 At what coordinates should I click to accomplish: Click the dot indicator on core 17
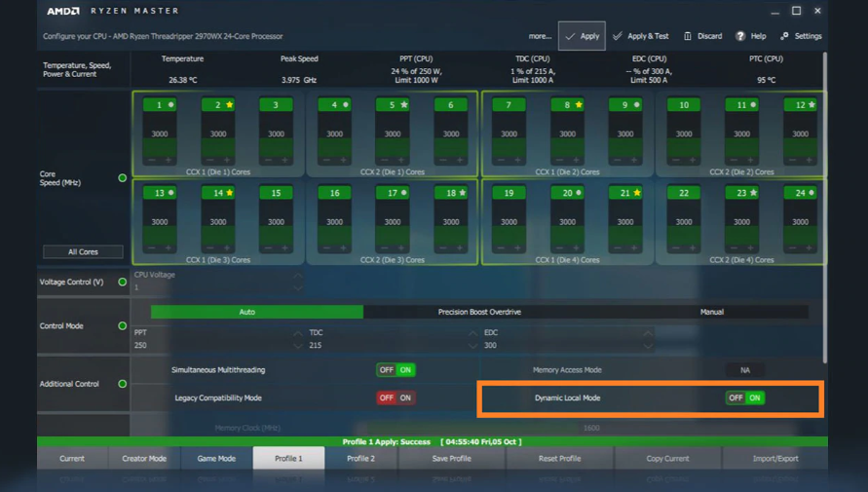[404, 193]
